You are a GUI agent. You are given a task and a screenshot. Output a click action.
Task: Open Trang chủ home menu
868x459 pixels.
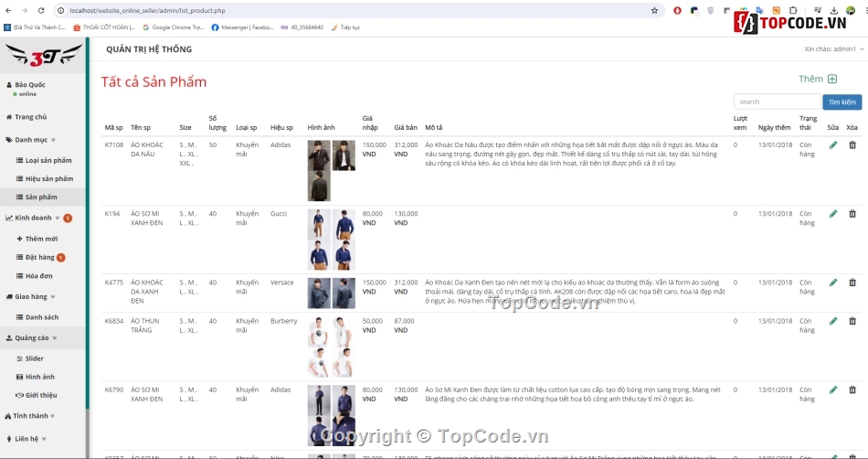26,117
